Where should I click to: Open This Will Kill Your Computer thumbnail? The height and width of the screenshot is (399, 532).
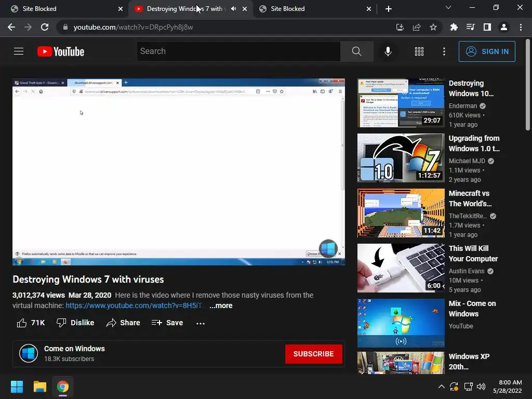tap(401, 268)
